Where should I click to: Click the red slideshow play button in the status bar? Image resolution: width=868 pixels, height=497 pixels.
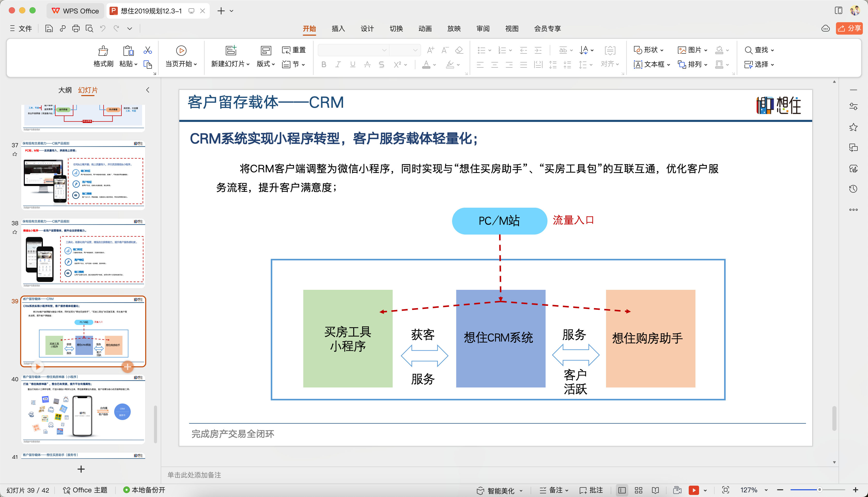pos(694,490)
